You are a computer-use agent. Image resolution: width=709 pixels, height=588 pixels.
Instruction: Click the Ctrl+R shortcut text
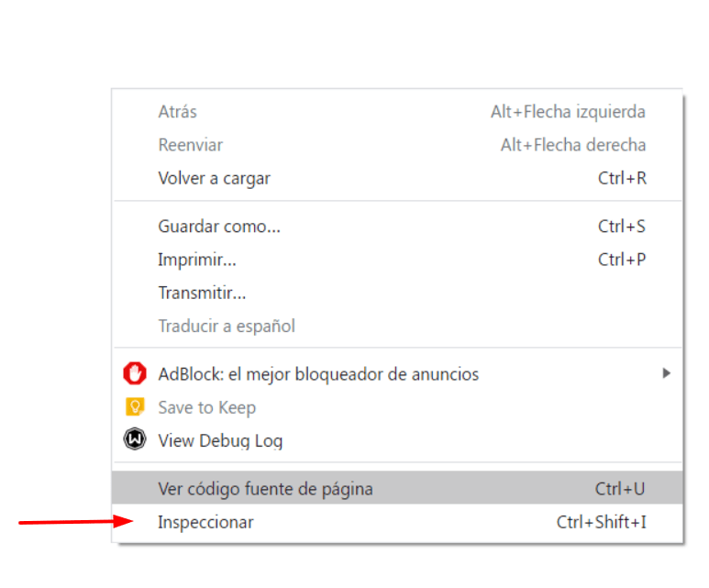(622, 178)
